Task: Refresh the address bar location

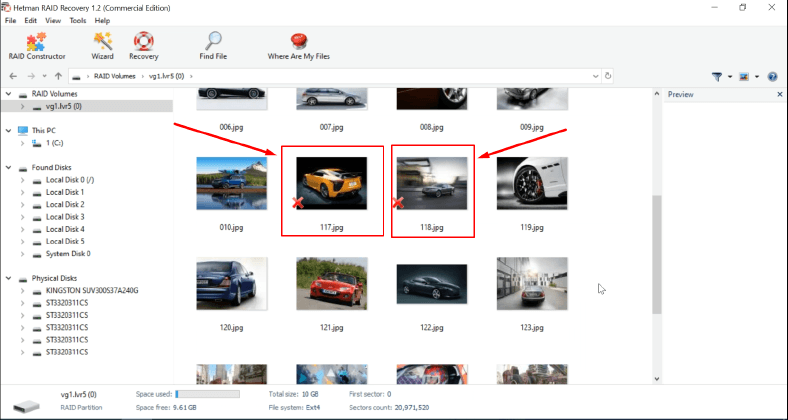Action: [608, 76]
